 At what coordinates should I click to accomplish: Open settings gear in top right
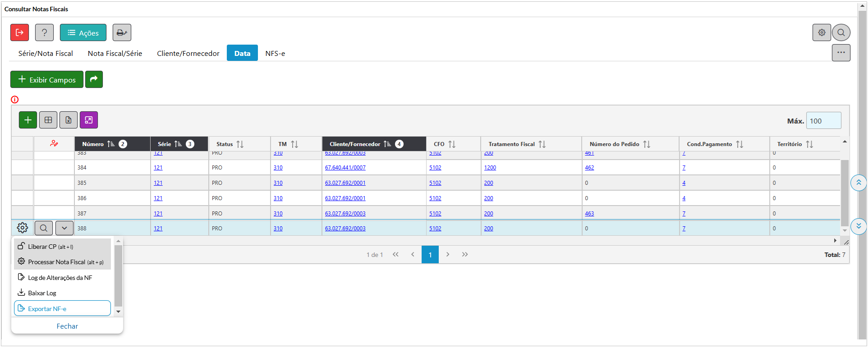[x=822, y=32]
